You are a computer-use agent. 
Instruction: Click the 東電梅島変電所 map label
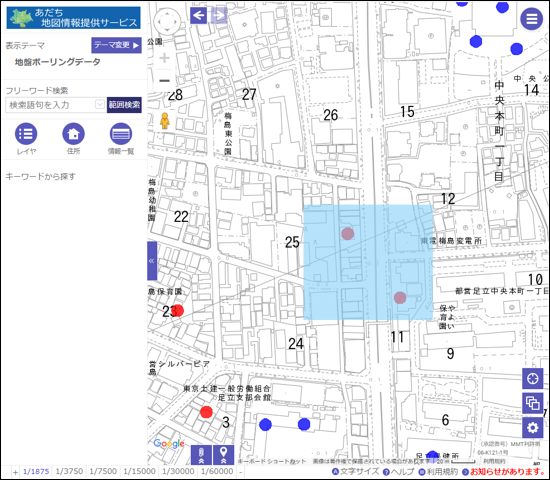[451, 241]
